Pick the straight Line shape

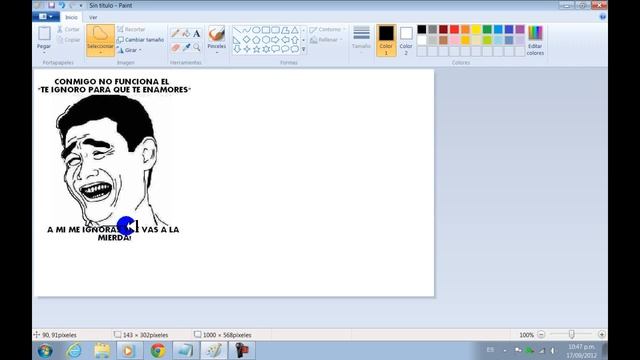point(237,30)
